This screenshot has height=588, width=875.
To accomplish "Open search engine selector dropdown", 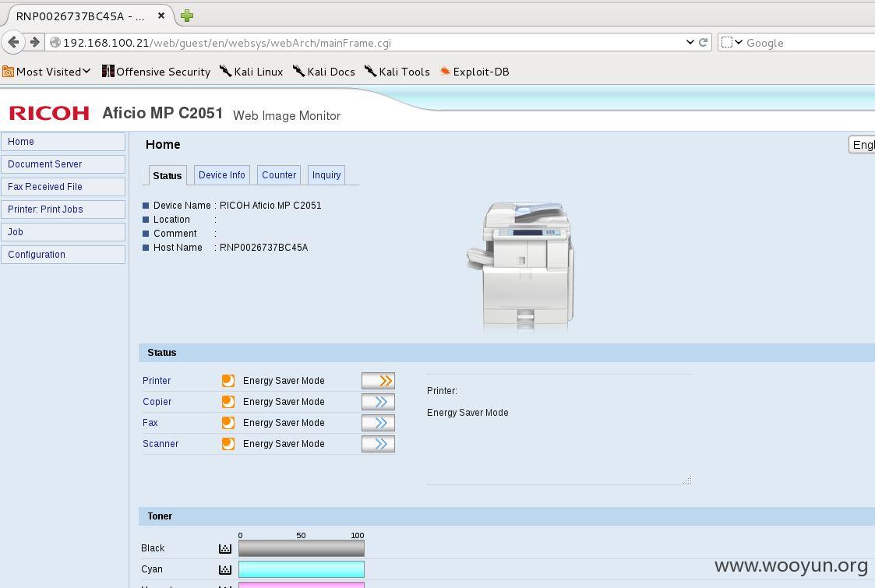I will 732,42.
